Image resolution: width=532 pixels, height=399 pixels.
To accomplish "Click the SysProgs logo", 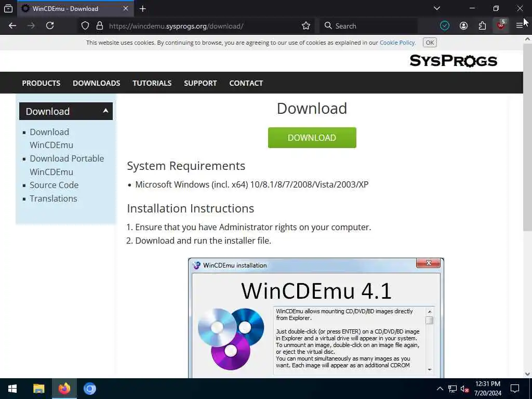I will pos(453,61).
